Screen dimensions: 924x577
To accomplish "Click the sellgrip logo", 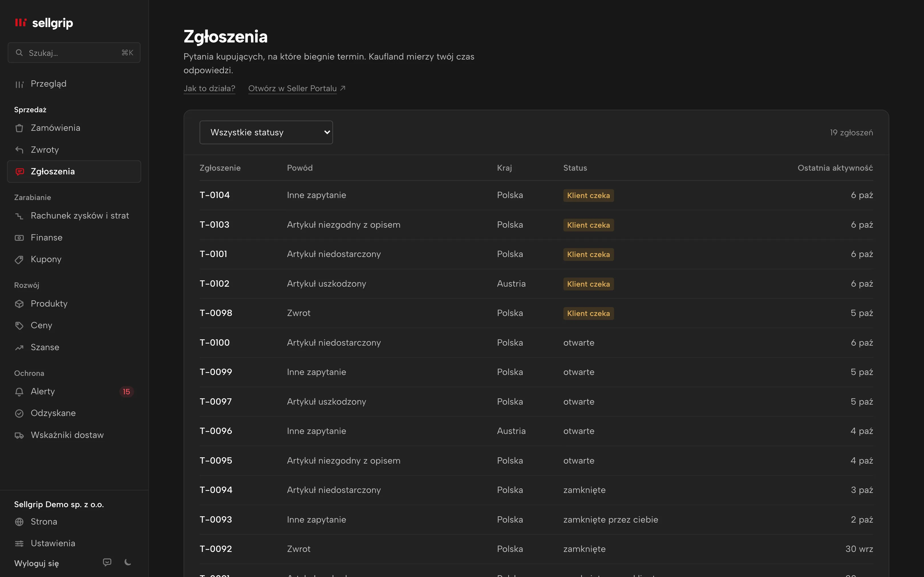I will 44,23.
